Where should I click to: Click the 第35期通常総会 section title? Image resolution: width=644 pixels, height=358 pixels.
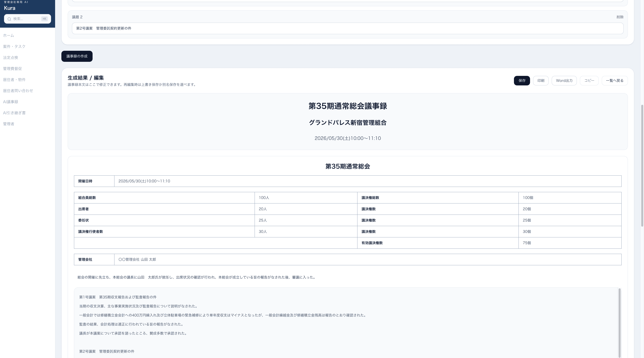point(348,166)
